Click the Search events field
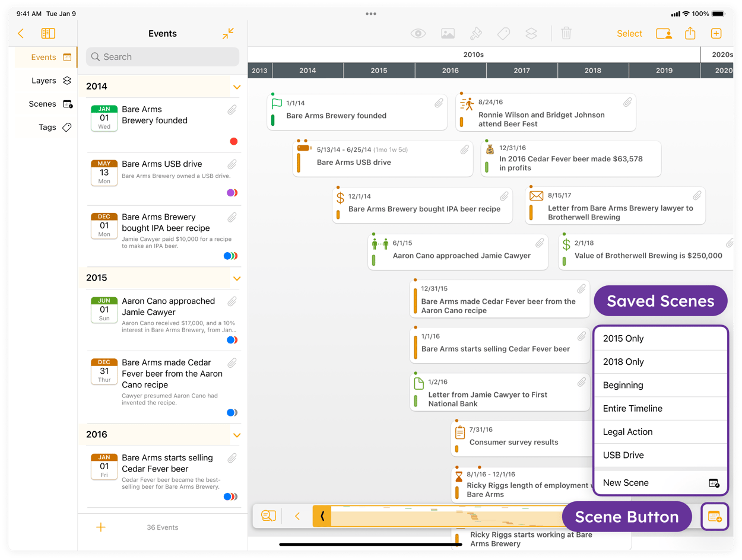 point(163,57)
